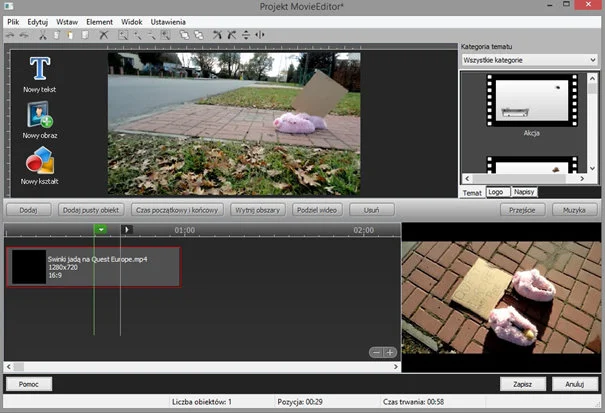Click the Liczba obiektów: 1 status text
The width and height of the screenshot is (605, 413).
[x=202, y=402]
